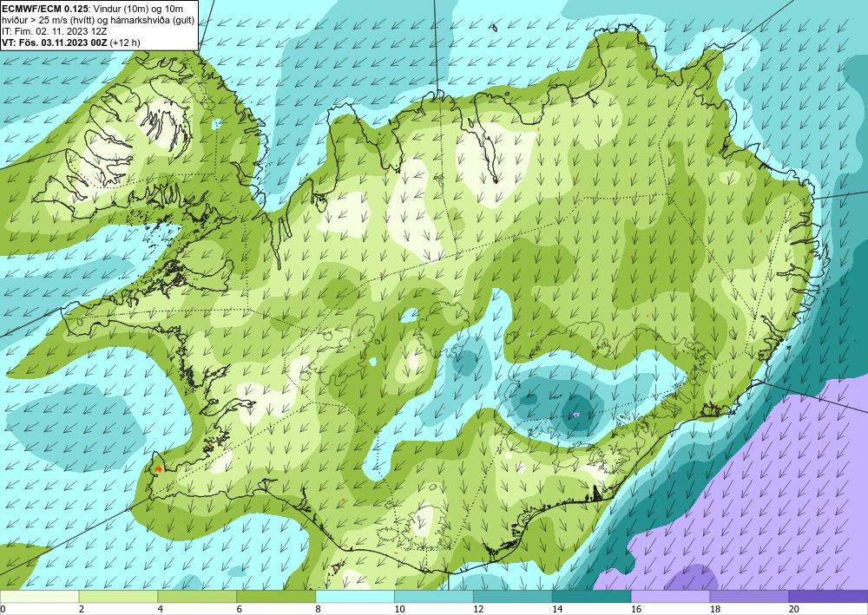
Task: Click the dark purple above-20 m/s legend swatch
Action: (828, 597)
